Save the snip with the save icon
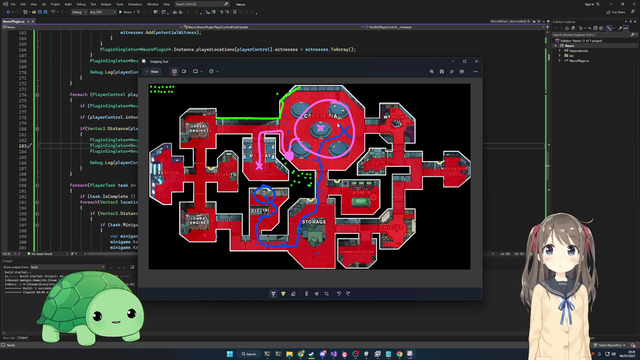640x360 pixels. [x=442, y=71]
